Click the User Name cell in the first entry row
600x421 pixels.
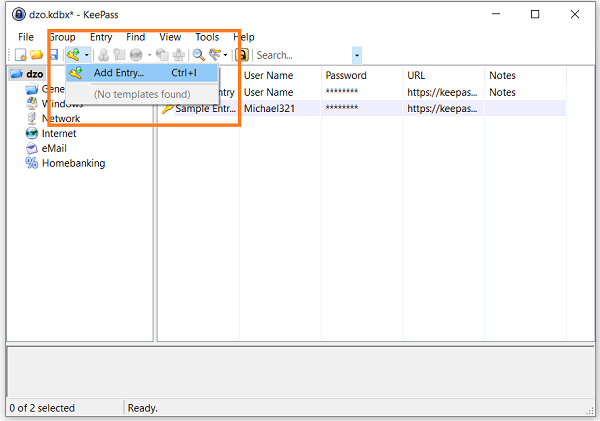pos(269,92)
